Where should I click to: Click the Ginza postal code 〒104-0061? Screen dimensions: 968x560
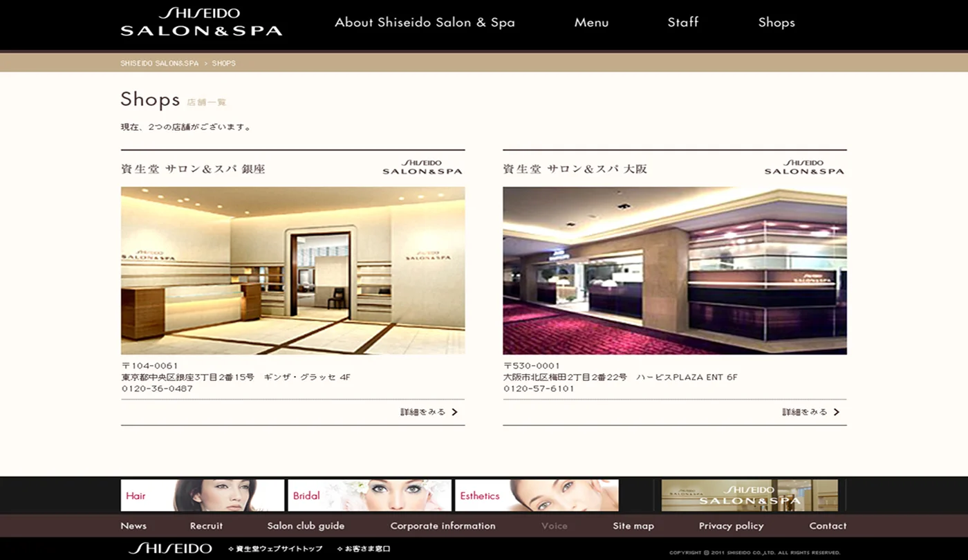(x=149, y=366)
